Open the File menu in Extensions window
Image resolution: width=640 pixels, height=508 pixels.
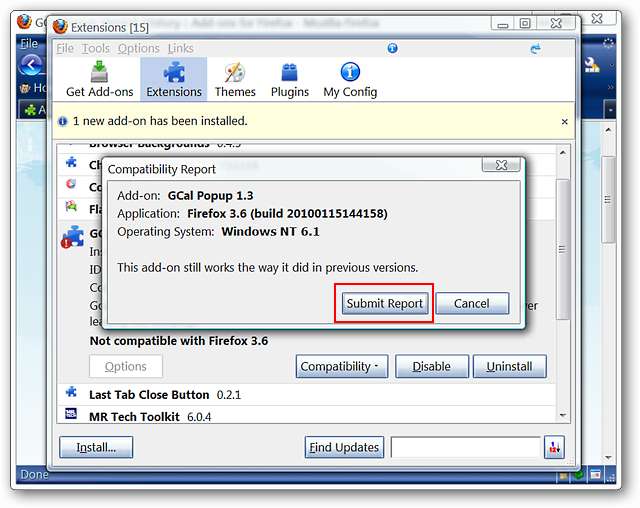(65, 49)
